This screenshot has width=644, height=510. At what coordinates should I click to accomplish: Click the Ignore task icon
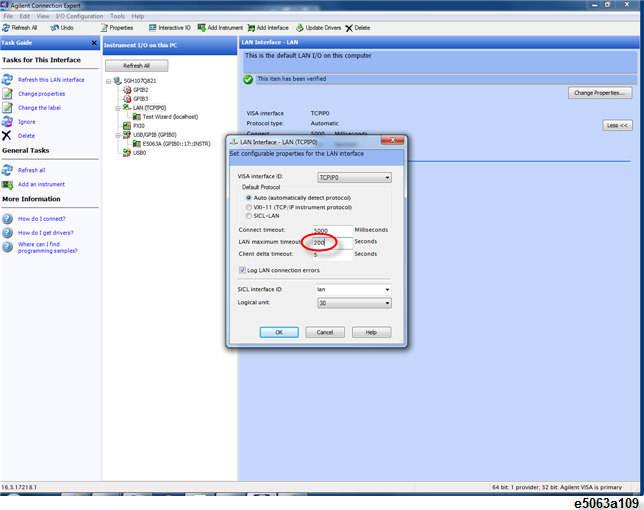coord(7,122)
